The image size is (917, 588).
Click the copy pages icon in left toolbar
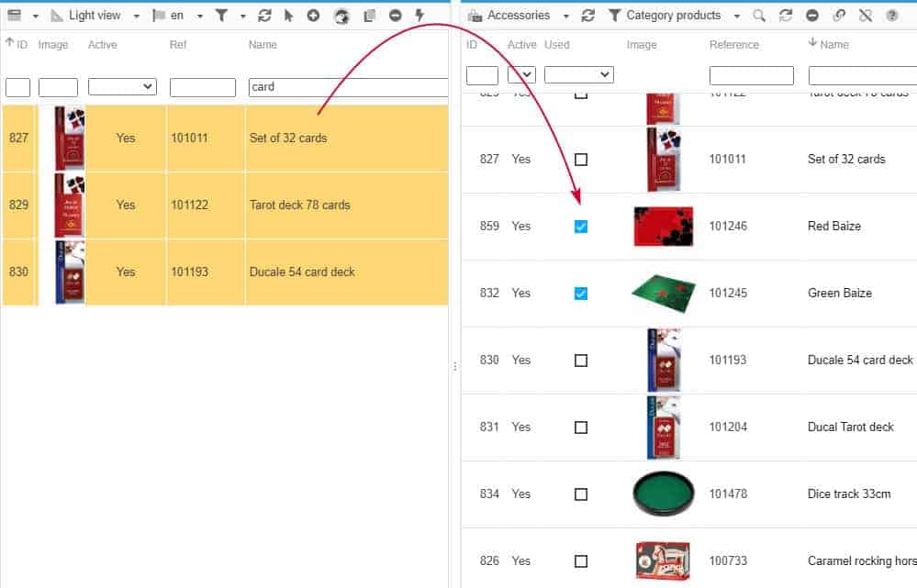point(369,16)
